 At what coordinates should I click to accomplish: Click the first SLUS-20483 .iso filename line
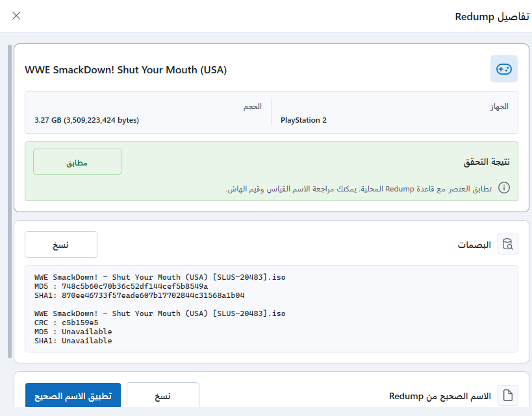pyautogui.click(x=160, y=277)
